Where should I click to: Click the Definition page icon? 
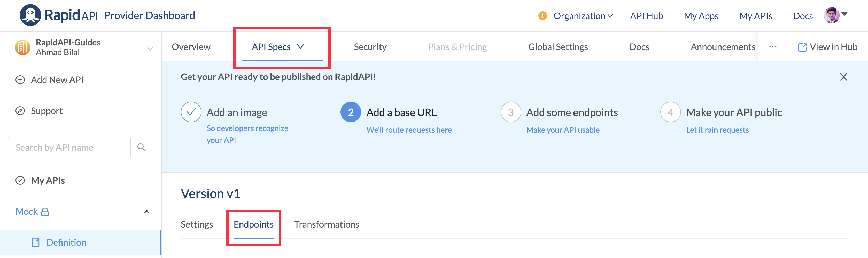point(36,242)
